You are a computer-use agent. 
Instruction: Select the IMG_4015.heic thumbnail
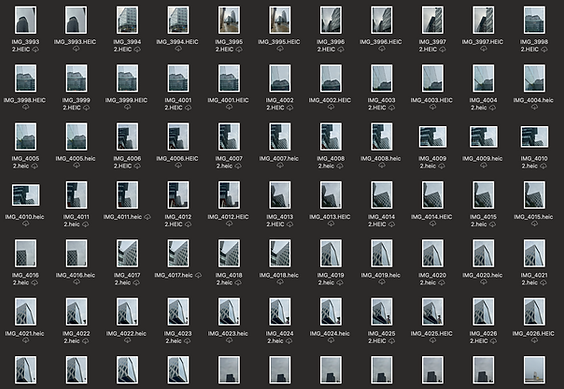pyautogui.click(x=535, y=195)
